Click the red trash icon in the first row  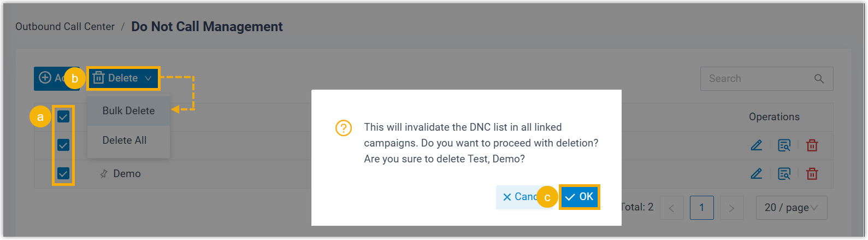812,145
